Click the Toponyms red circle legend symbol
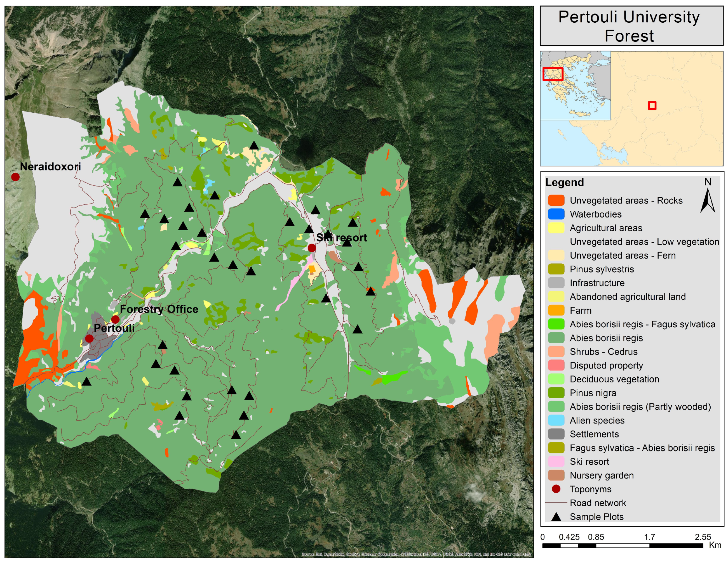This screenshot has height=563, width=728. 556,489
